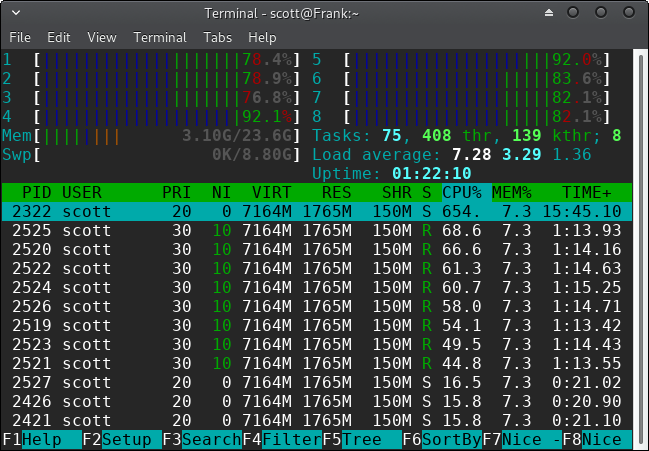Select process row with PID 2522

click(x=317, y=269)
